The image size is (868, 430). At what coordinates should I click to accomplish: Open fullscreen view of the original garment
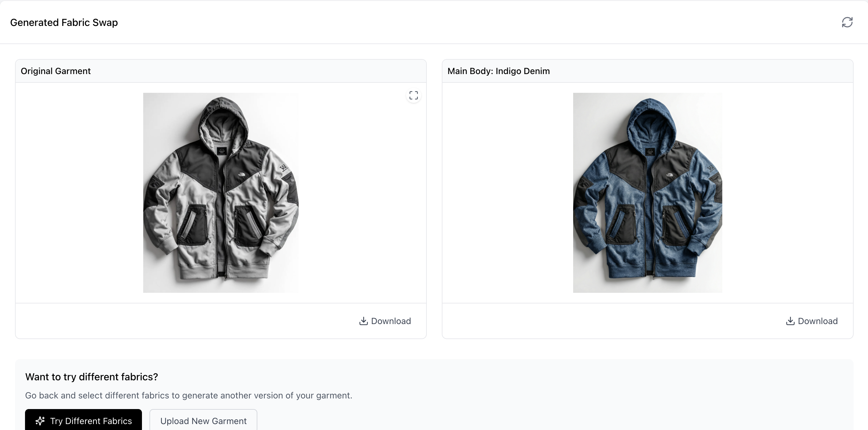pyautogui.click(x=413, y=95)
